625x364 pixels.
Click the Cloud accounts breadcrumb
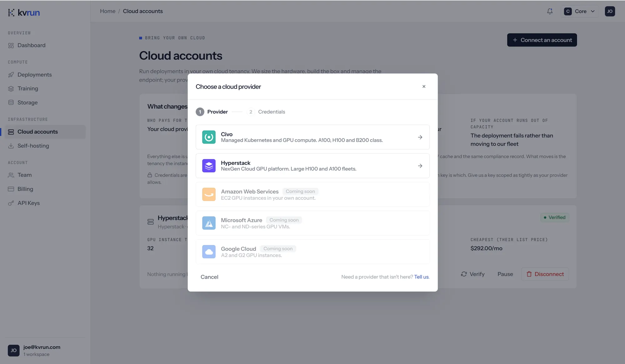143,11
